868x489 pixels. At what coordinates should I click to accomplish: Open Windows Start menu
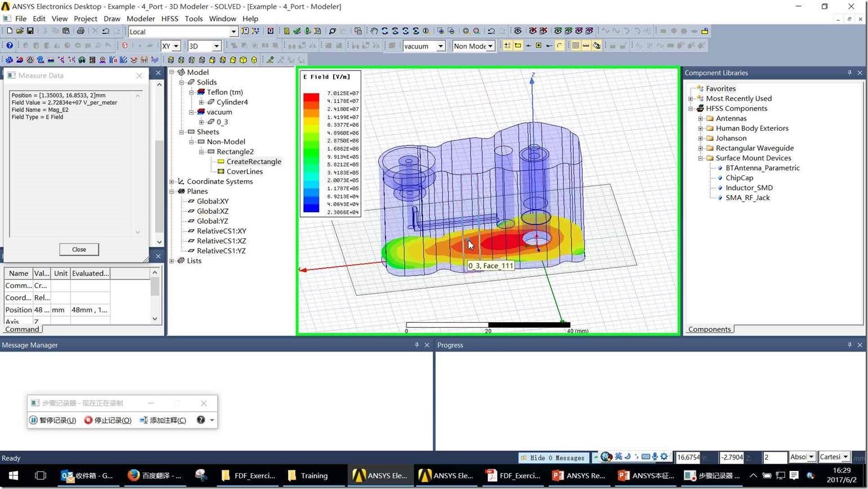point(14,475)
